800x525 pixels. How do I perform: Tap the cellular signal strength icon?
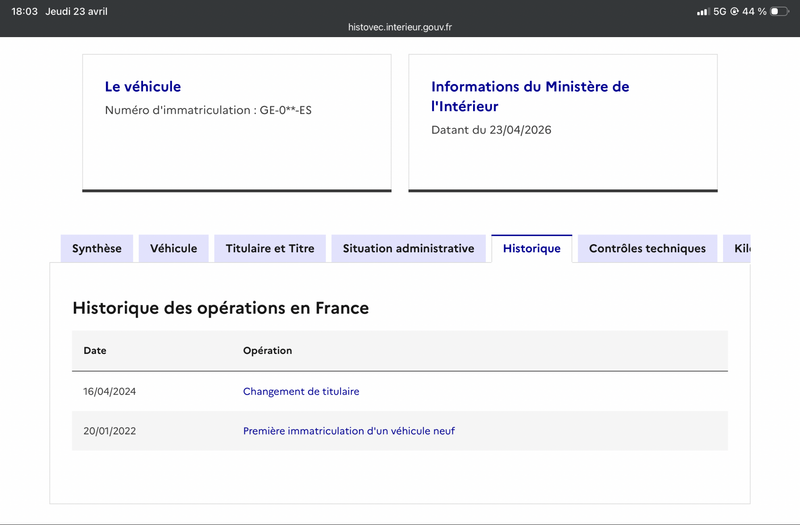(x=703, y=11)
